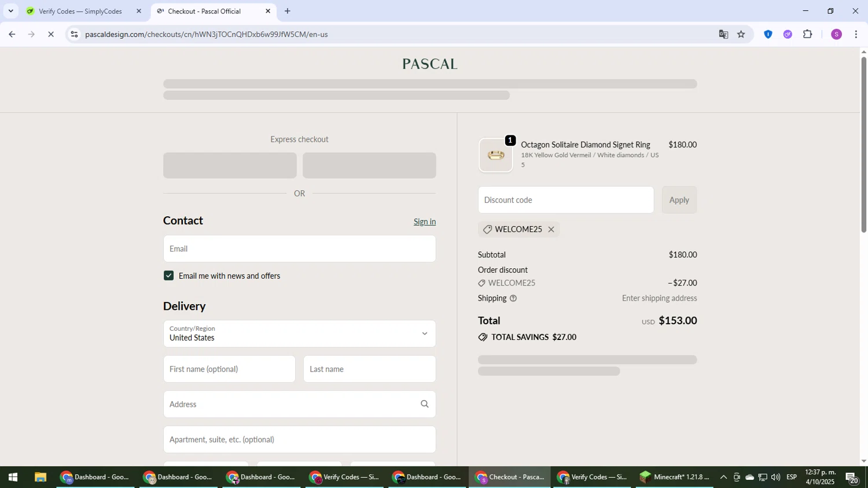Click the browser address bar URL
This screenshot has width=868, height=488.
pyautogui.click(x=207, y=34)
